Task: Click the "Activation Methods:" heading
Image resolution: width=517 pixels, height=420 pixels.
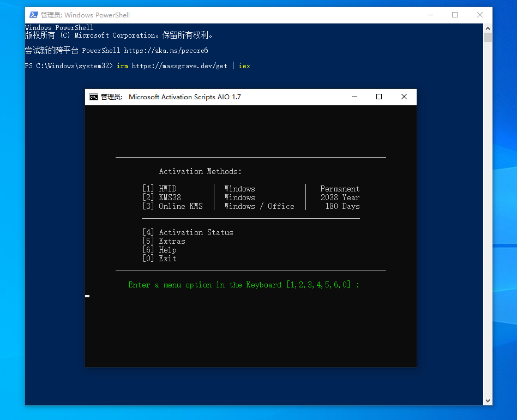Action: pyautogui.click(x=200, y=171)
